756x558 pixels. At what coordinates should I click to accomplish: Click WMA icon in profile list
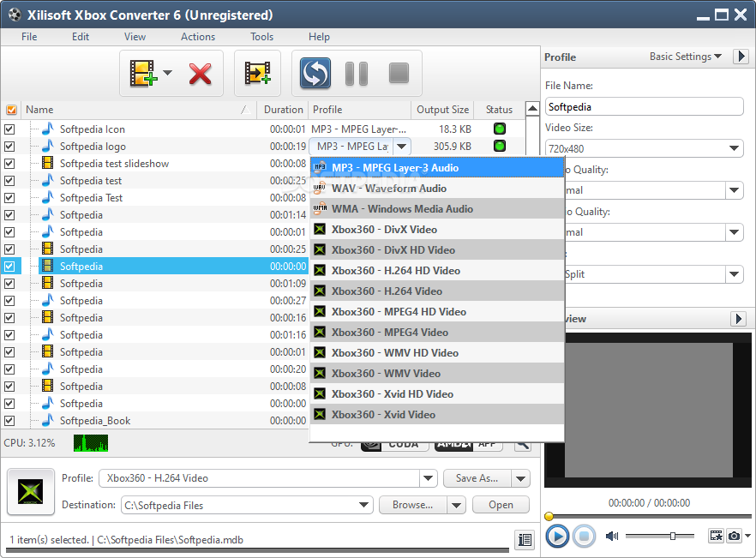tap(319, 208)
